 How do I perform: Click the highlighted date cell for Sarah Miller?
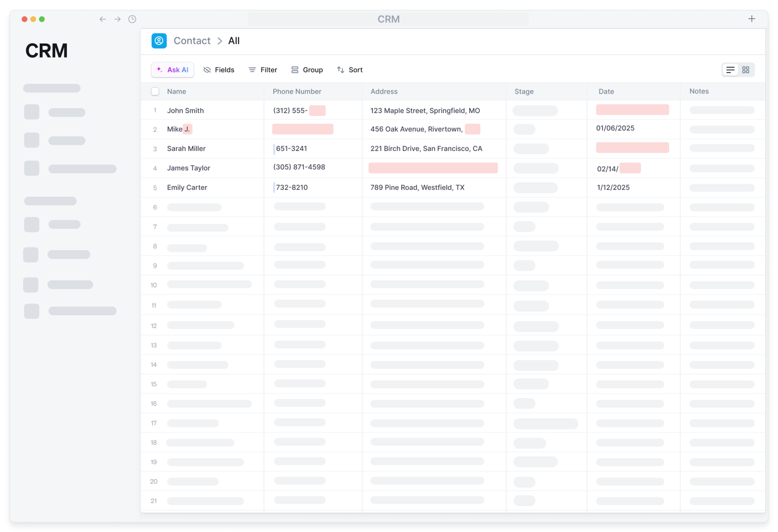tap(632, 148)
